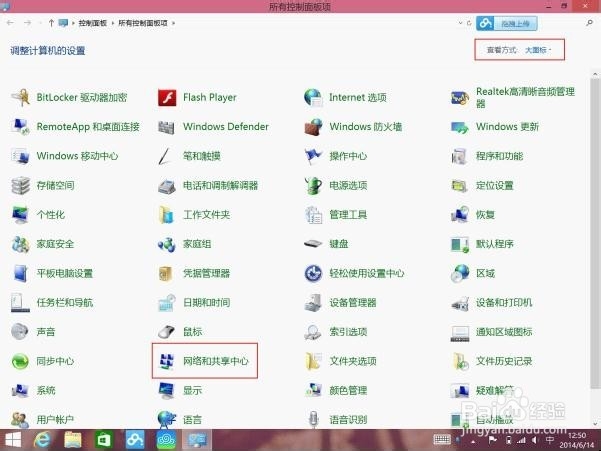Expand the address bar history dropdown arrow
Image resolution: width=601 pixels, height=451 pixels.
tap(460, 23)
